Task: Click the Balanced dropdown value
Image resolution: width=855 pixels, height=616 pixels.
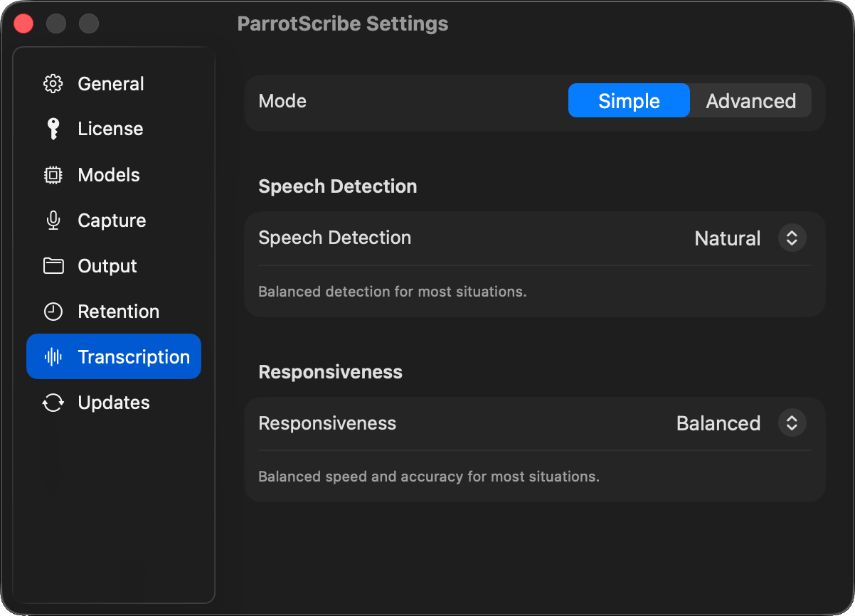Action: pyautogui.click(x=718, y=423)
